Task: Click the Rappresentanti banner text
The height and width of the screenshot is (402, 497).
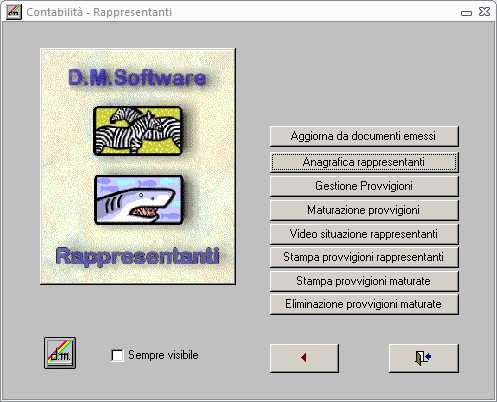Action: 137,256
